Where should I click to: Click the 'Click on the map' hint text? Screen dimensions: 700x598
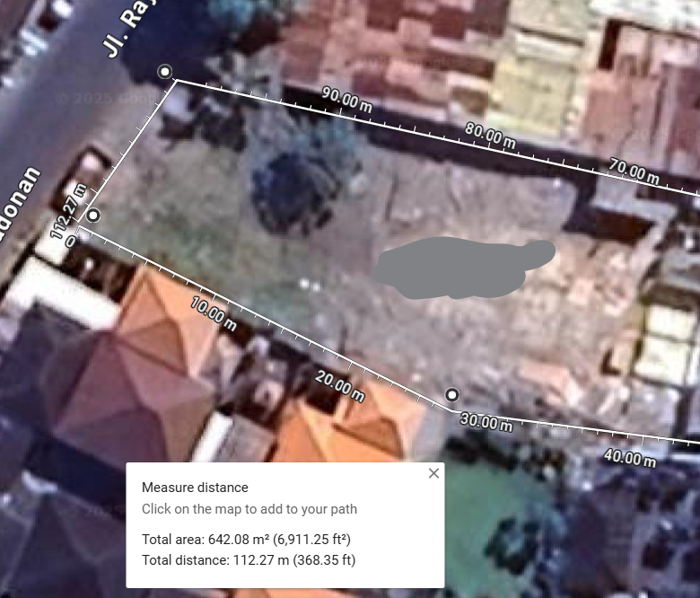[249, 509]
